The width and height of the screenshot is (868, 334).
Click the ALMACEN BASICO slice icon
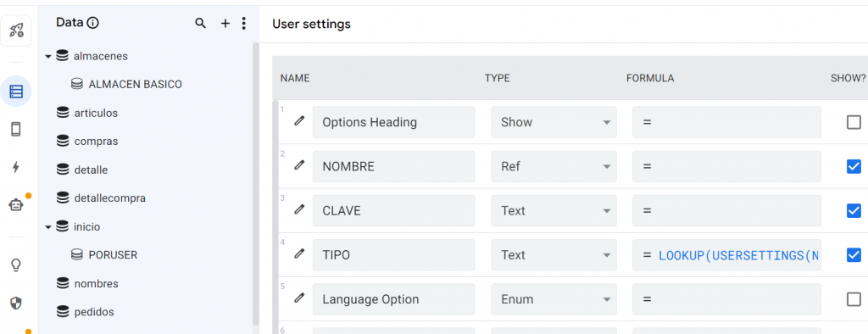pyautogui.click(x=77, y=84)
